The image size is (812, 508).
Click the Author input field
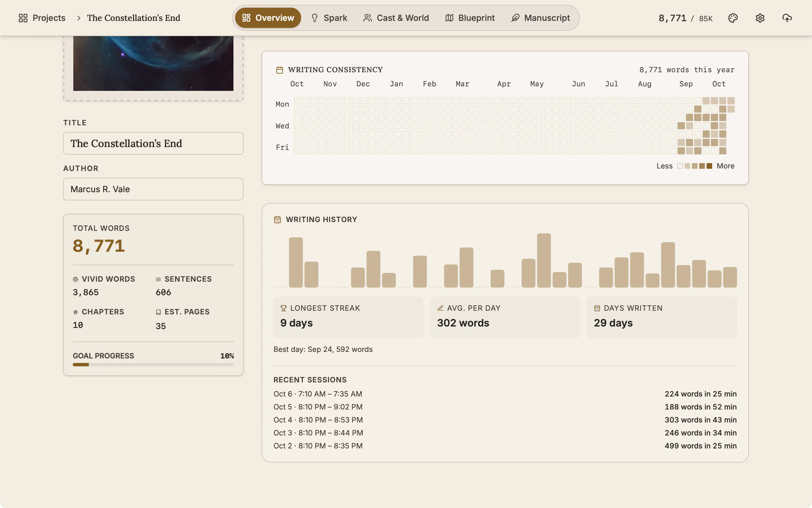153,189
